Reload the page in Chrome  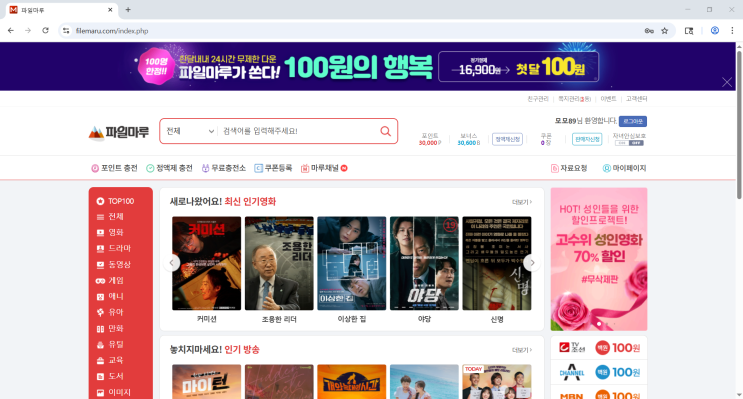(x=45, y=31)
